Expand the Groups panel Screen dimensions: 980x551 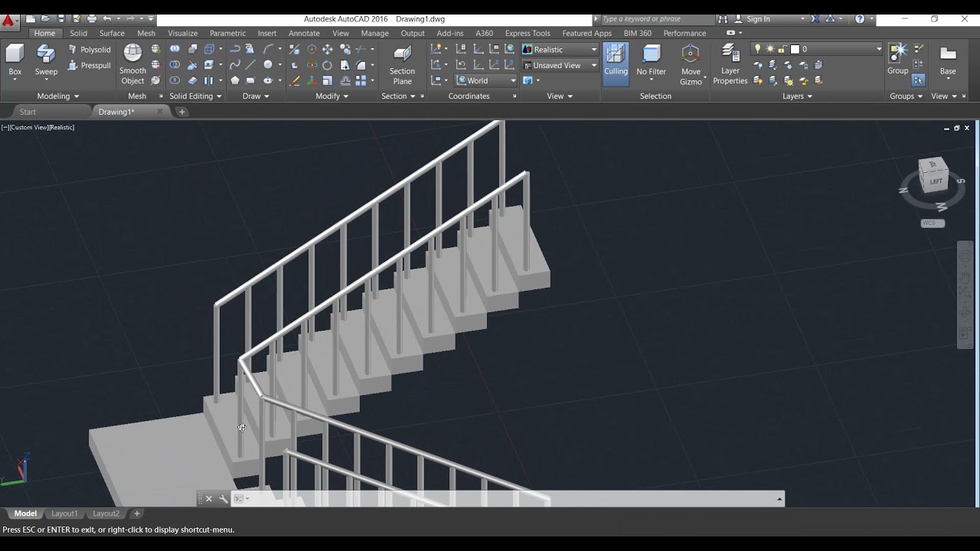[906, 96]
